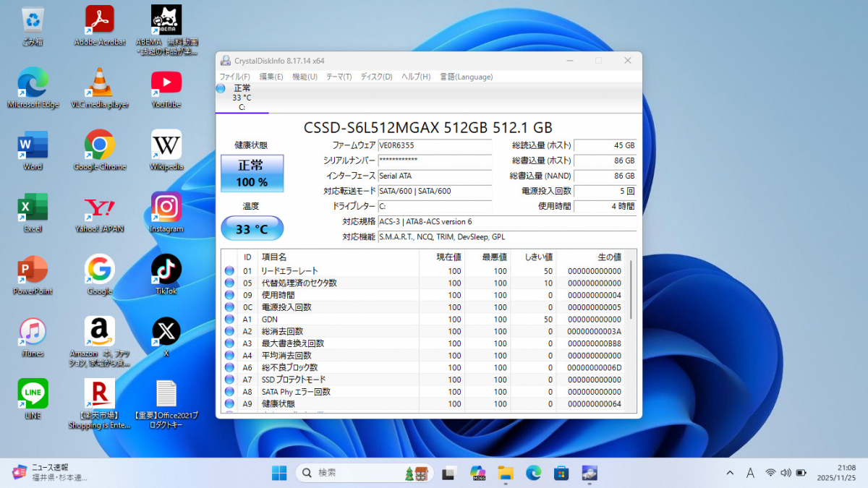Open the LINE desktop icon

pos(33,394)
